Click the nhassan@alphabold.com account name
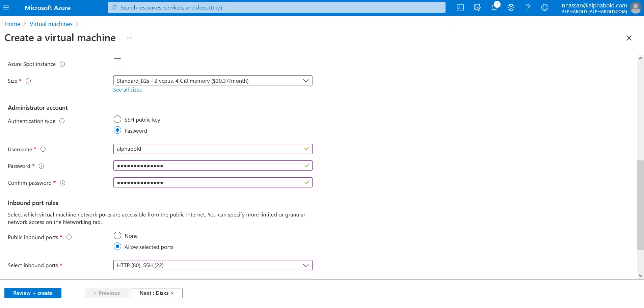Viewport: 644px width, 308px height. pos(594,5)
